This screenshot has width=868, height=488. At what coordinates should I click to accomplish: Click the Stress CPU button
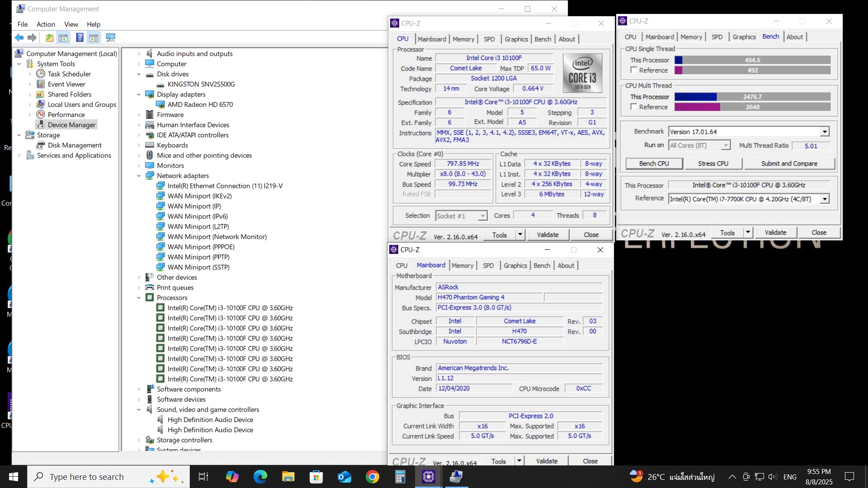click(713, 164)
